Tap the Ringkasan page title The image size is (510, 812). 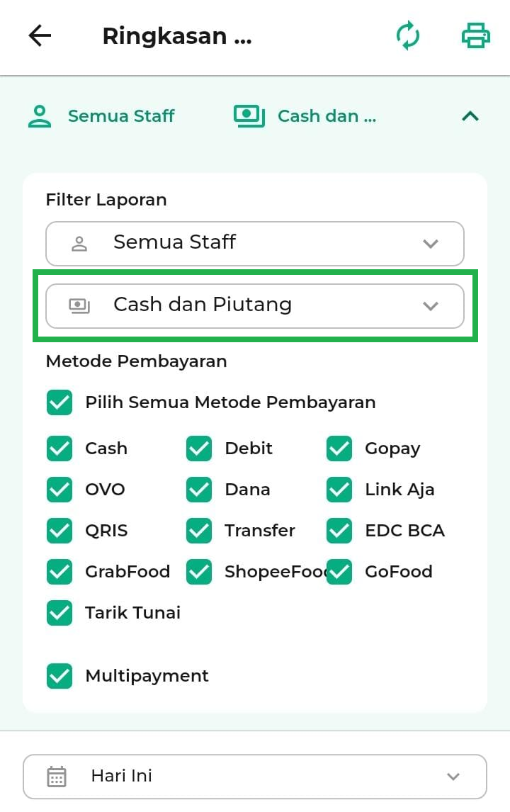177,36
